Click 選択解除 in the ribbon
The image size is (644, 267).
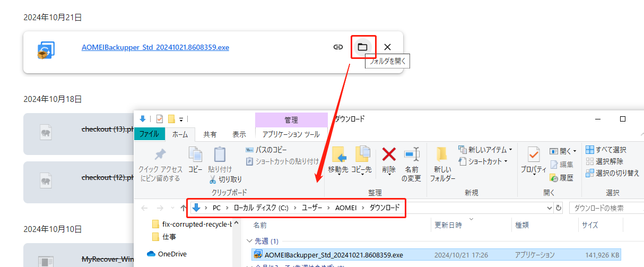click(605, 161)
